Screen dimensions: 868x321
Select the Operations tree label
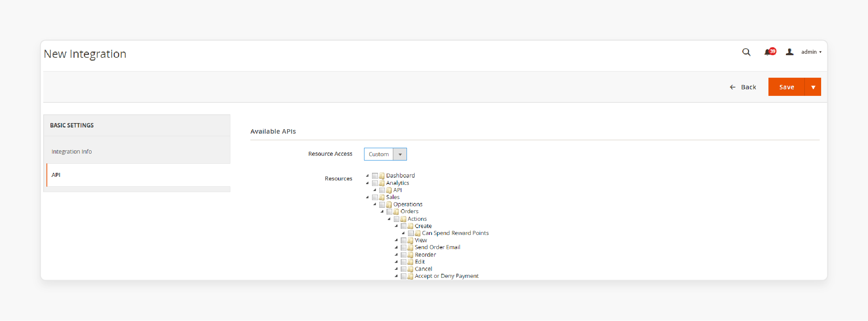tap(408, 204)
